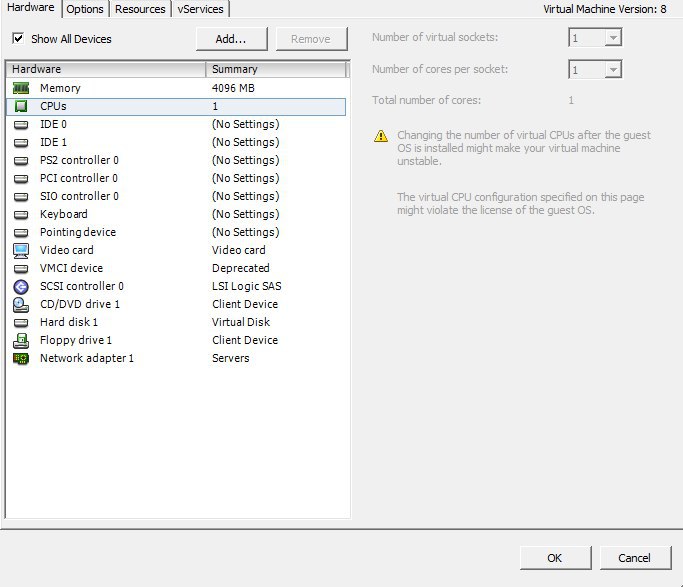Click the Virtual Disk summary value
This screenshot has width=683, height=587.
[241, 322]
